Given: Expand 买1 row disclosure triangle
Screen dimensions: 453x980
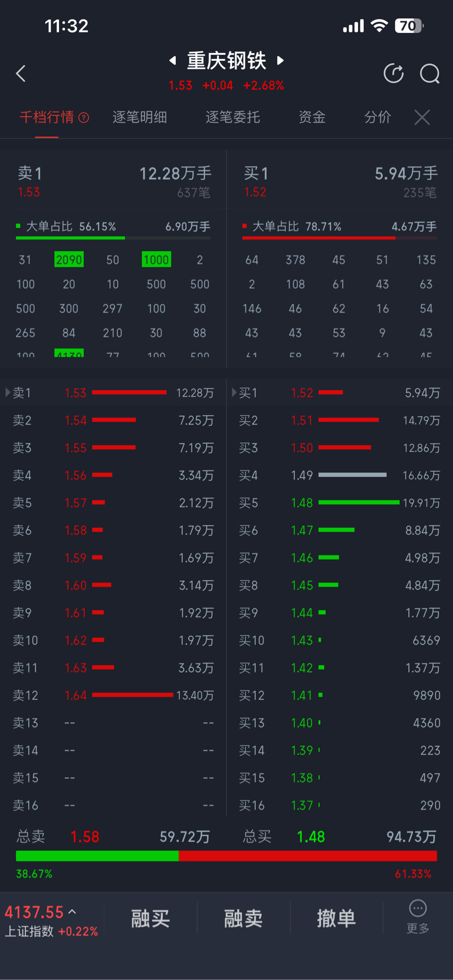Looking at the screenshot, I should coord(234,392).
